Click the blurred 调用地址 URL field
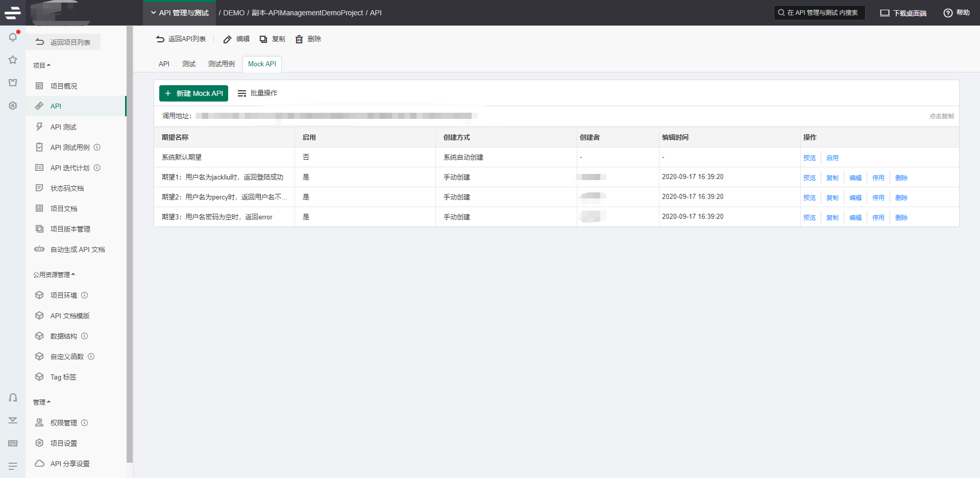The width and height of the screenshot is (980, 478). pos(337,116)
